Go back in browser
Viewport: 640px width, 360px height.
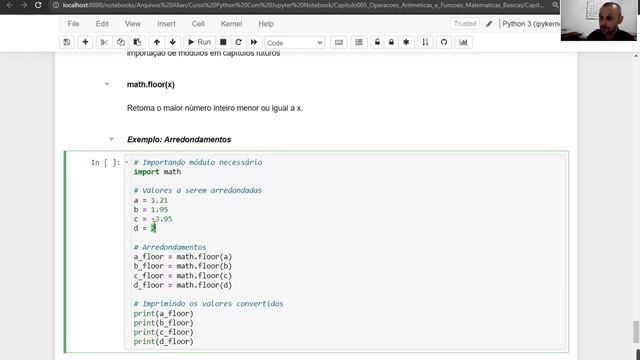coord(10,5)
